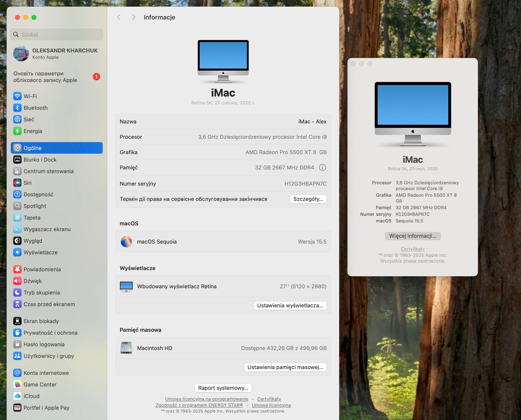This screenshot has height=420, width=521.
Task: Open Prywatność i ochrona hand icon
Action: click(17, 333)
